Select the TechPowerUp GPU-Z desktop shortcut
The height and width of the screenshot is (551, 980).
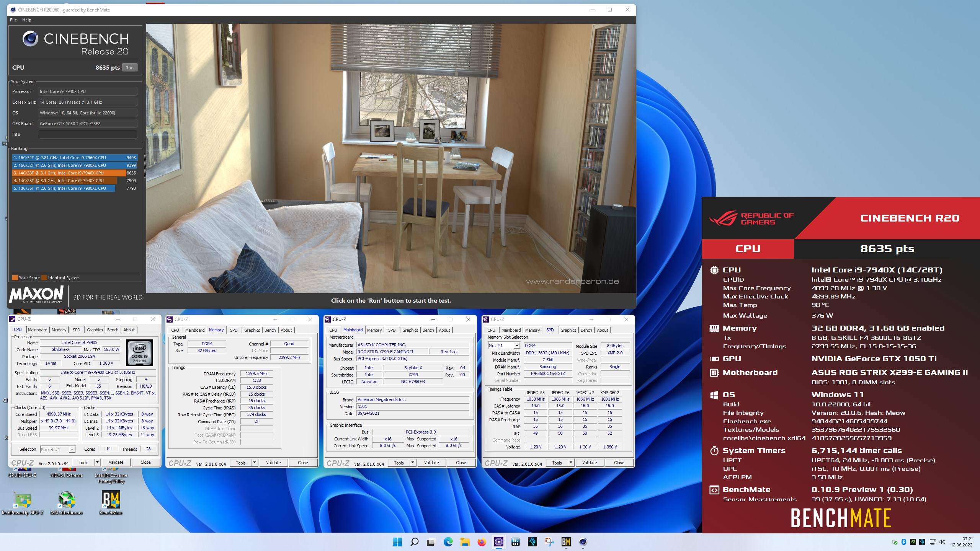click(x=22, y=503)
